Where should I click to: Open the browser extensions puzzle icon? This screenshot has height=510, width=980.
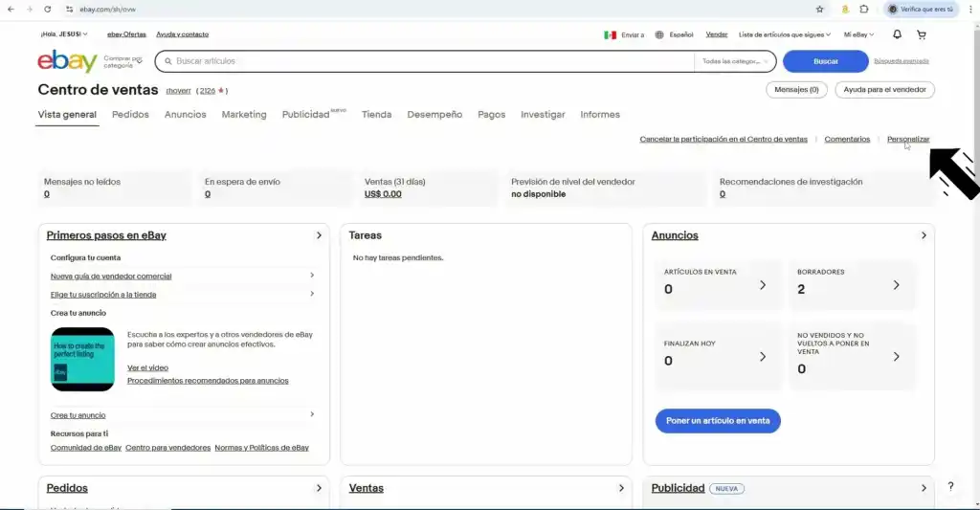(x=864, y=10)
